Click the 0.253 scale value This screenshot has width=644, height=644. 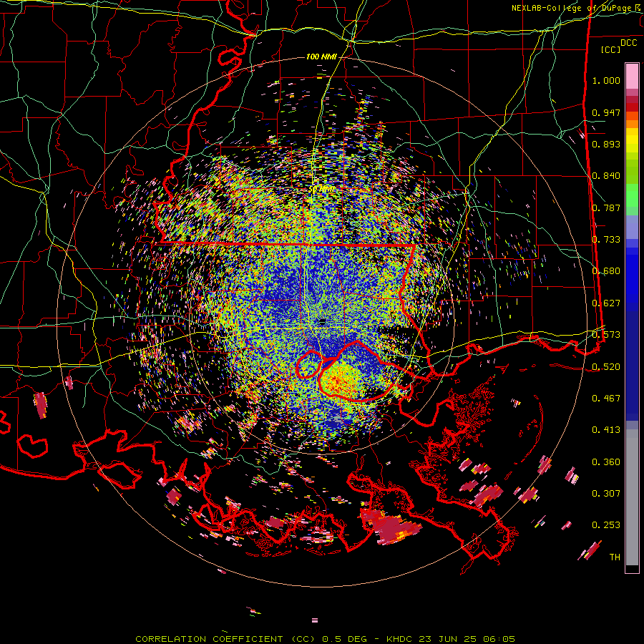pyautogui.click(x=606, y=525)
